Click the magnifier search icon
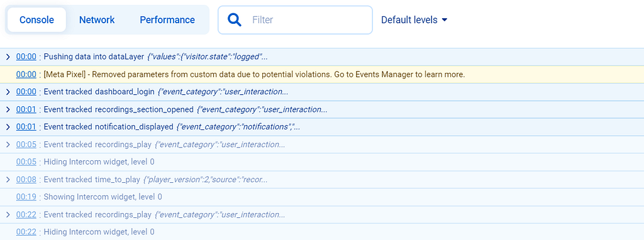Screen dimensions: 644x240 234,19
